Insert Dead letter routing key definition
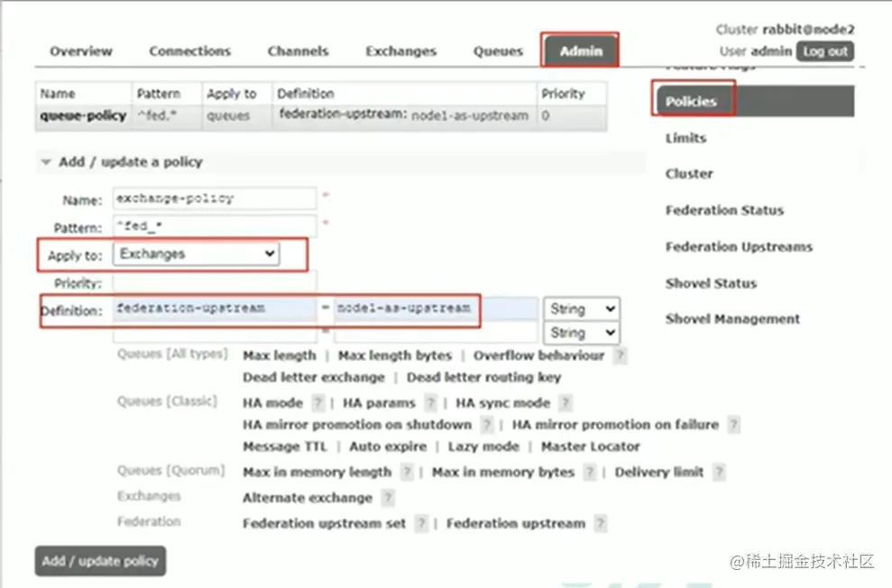The height and width of the screenshot is (588, 892). coord(484,378)
